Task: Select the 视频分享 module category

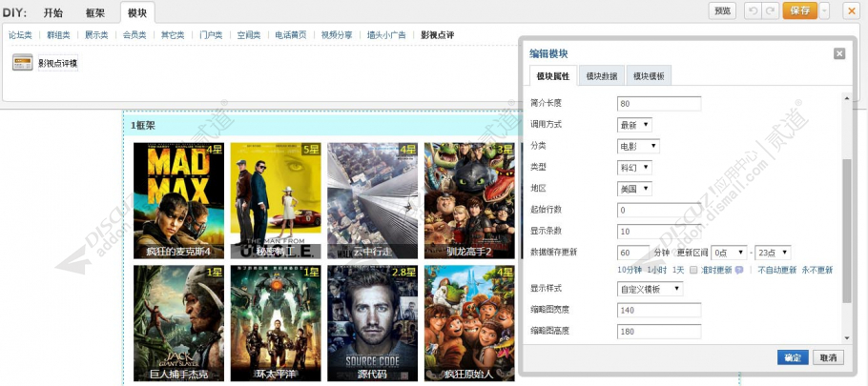Action: click(x=337, y=35)
